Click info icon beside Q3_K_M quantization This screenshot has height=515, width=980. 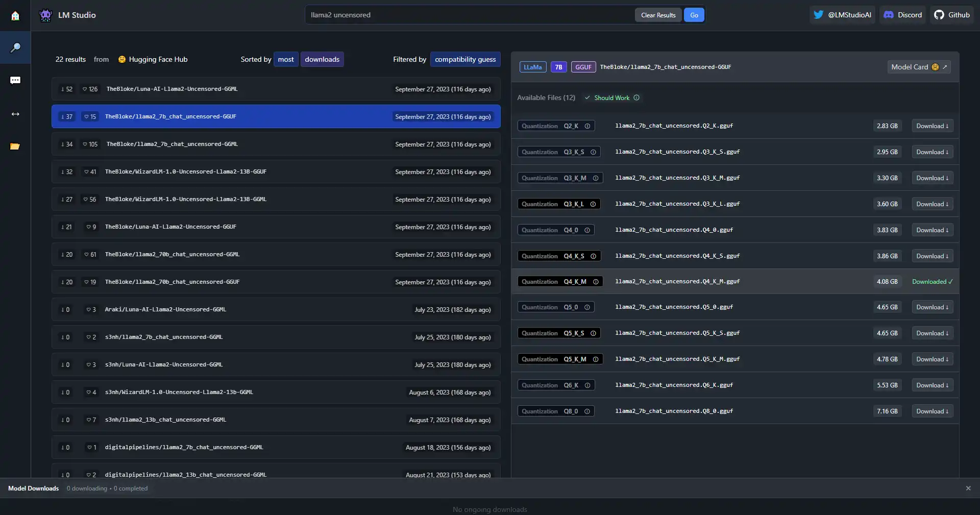595,178
